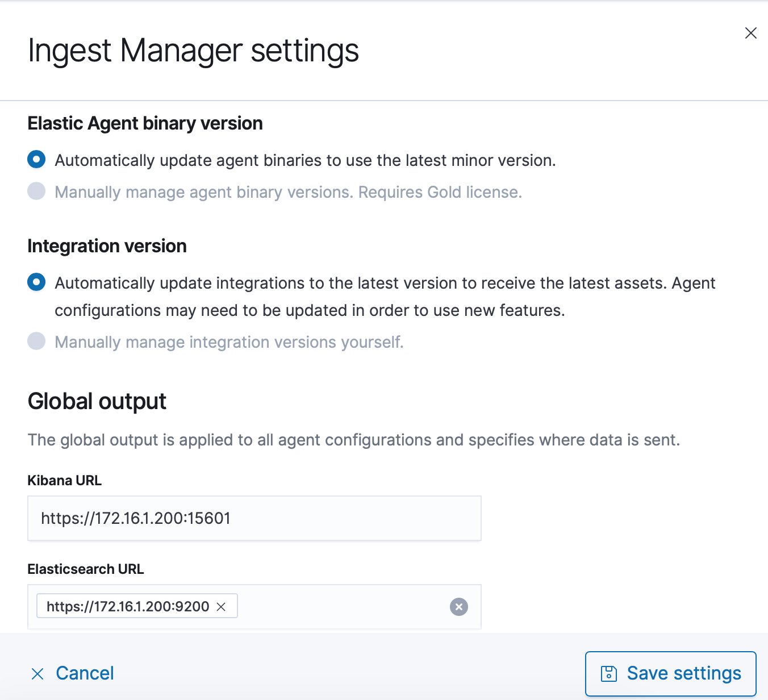Focus the Kibana URL input field
The image size is (768, 700).
[254, 518]
